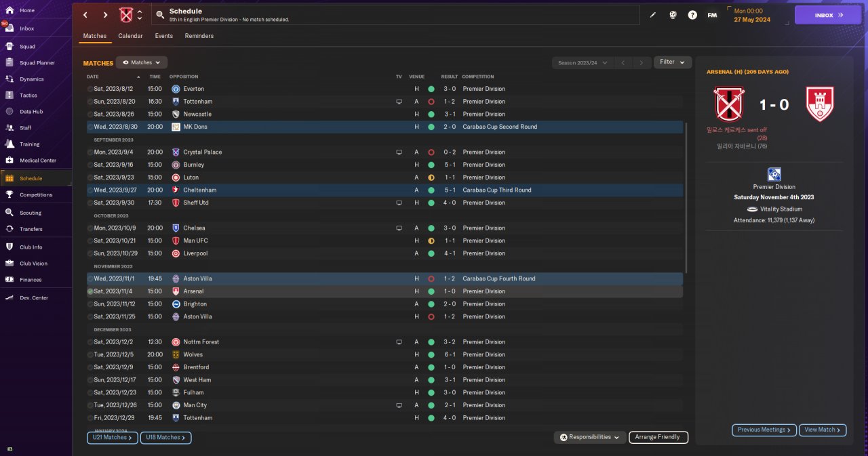Click Arrange Friendly
The image size is (868, 456).
click(658, 437)
